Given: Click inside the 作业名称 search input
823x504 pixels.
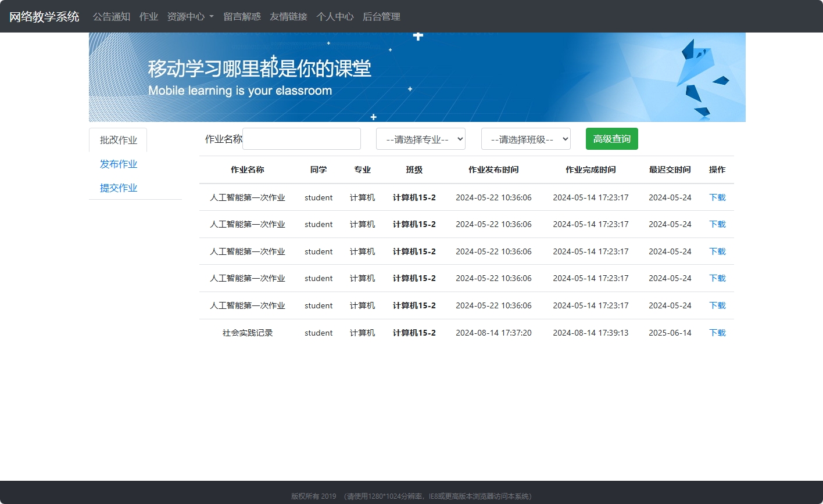Looking at the screenshot, I should pos(301,139).
